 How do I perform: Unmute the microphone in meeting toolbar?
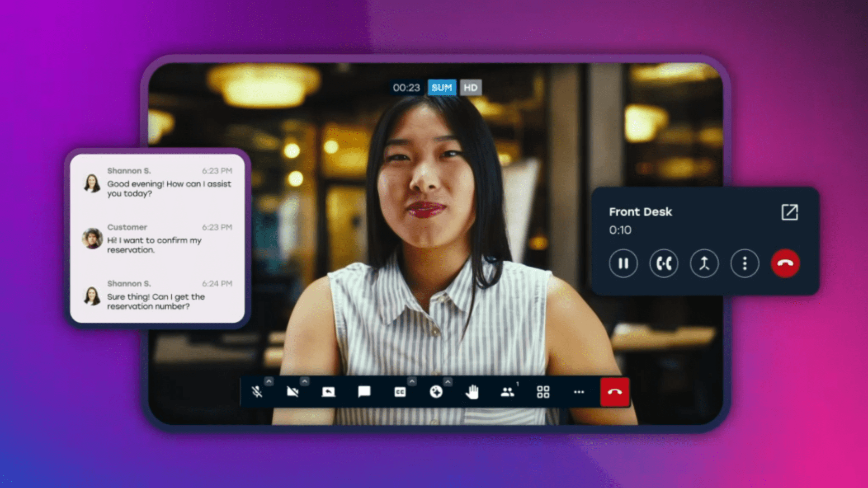[257, 392]
